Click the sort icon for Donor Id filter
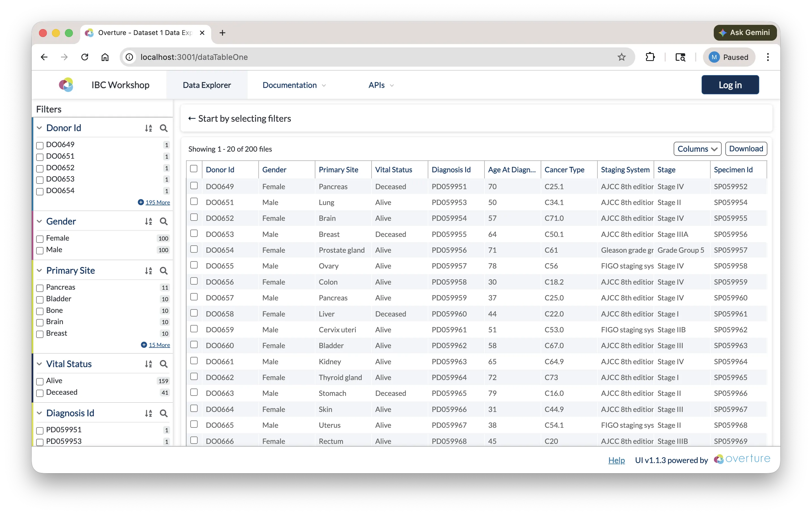This screenshot has height=515, width=812. 149,128
